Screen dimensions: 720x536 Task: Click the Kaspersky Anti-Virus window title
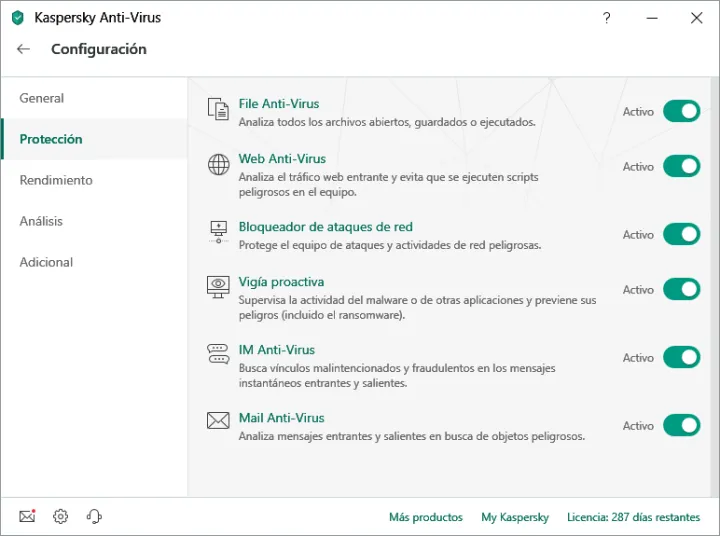(x=98, y=17)
